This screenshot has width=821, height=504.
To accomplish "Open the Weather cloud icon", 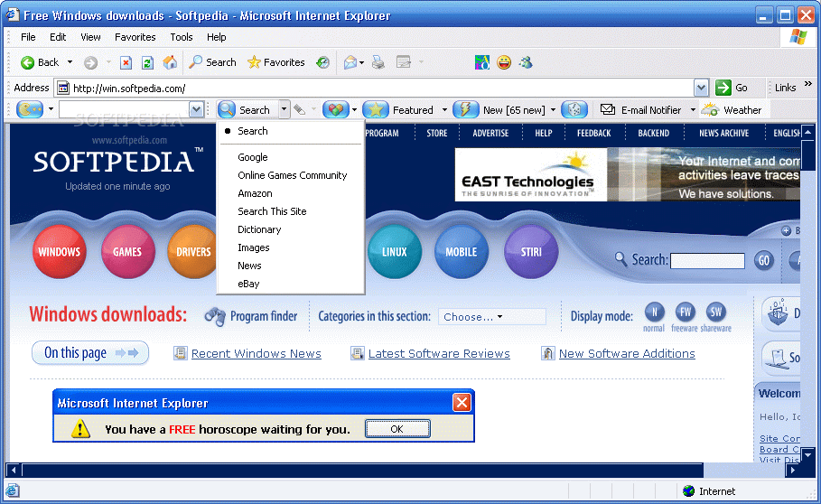I will [710, 109].
